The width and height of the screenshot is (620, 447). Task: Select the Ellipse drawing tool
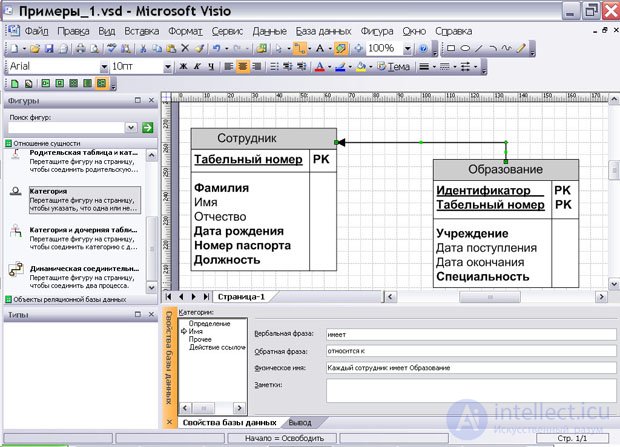(x=465, y=48)
